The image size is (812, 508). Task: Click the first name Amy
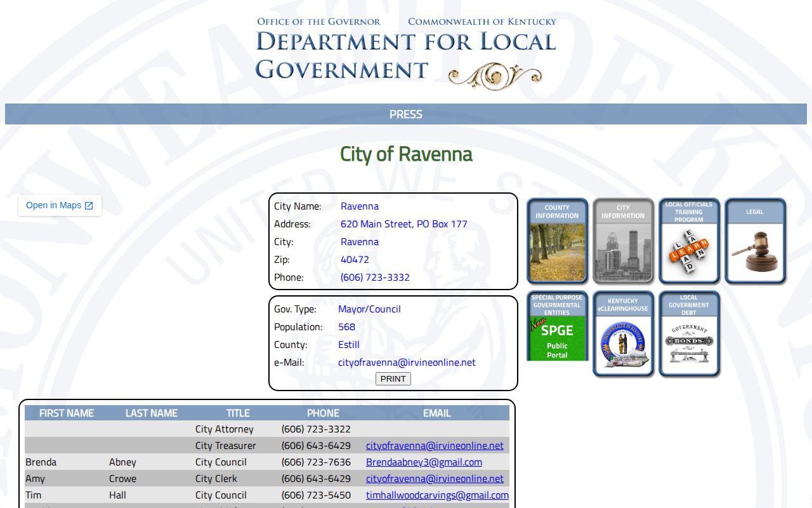click(x=35, y=479)
